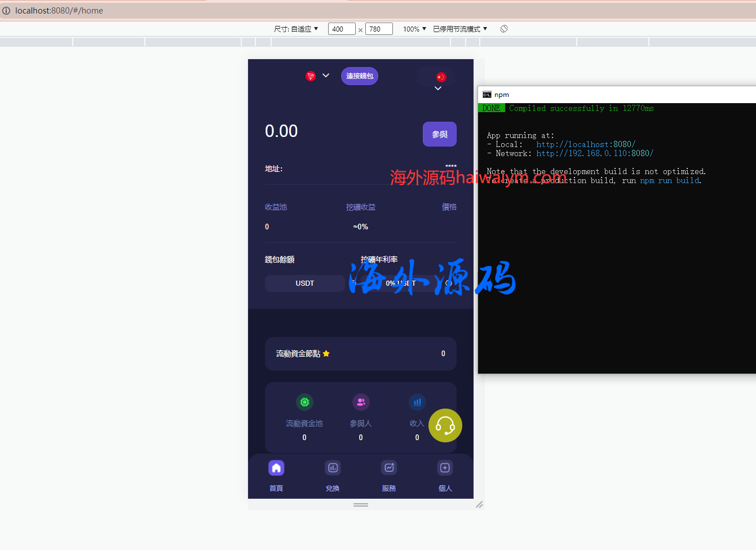Open the yellow customer service headset icon
The height and width of the screenshot is (550, 756).
pos(445,425)
